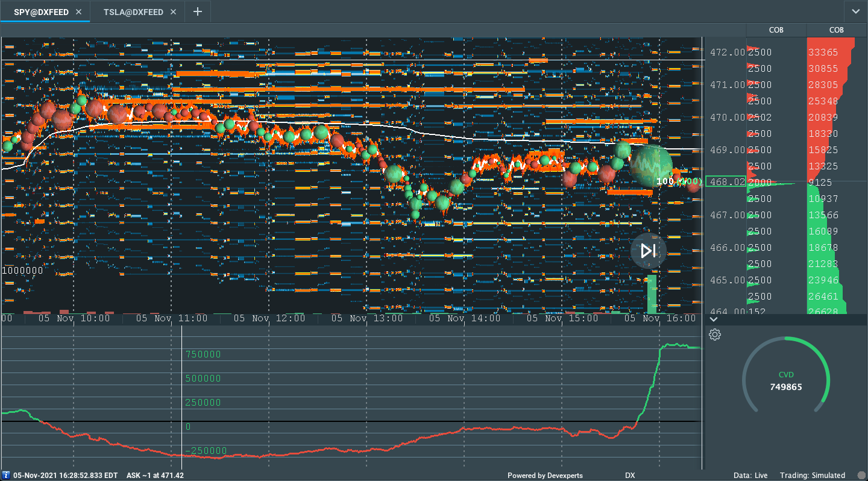Viewport: 868px width, 481px height.
Task: Select the 15825 cumulative ask value
Action: (x=823, y=150)
